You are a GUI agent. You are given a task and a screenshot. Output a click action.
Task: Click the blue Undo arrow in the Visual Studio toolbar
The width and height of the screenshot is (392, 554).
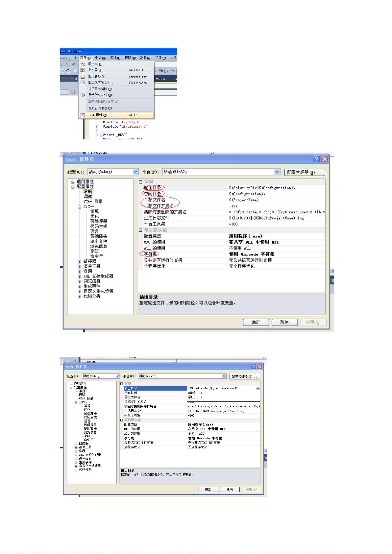coord(74,64)
